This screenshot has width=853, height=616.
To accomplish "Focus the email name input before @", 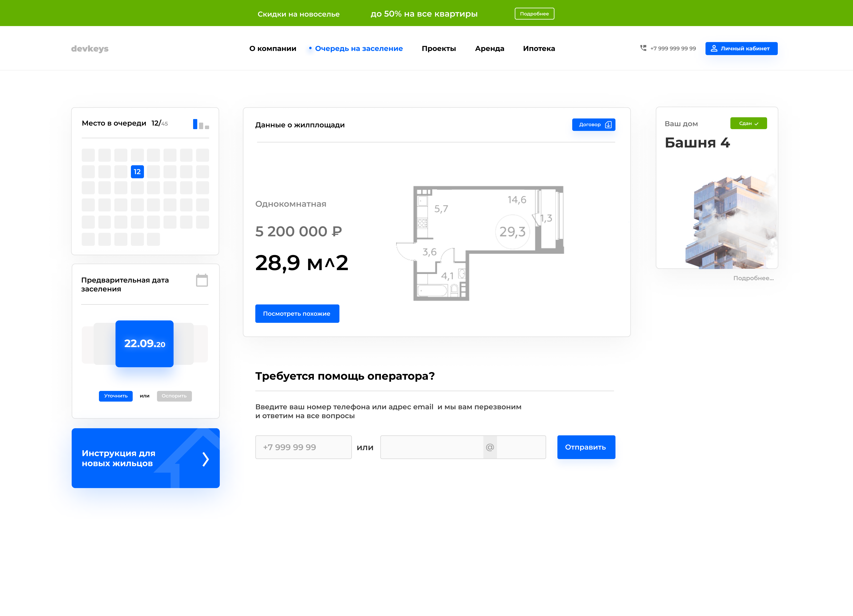I will coord(432,447).
